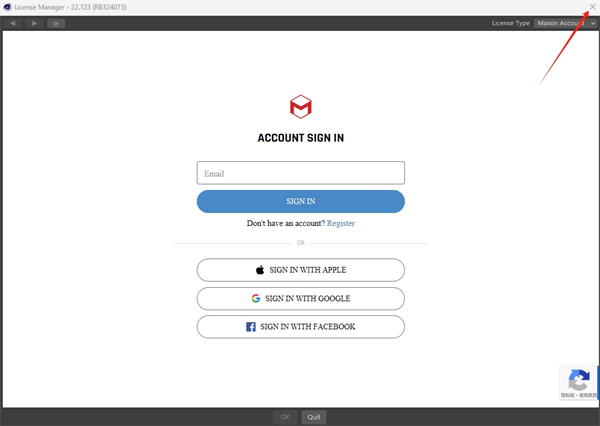Choose Sign in with Apple
This screenshot has width=600, height=426.
[x=300, y=270]
